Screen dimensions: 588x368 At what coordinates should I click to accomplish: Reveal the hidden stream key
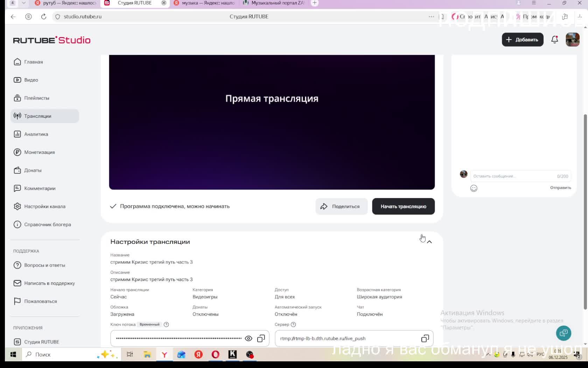(248, 338)
